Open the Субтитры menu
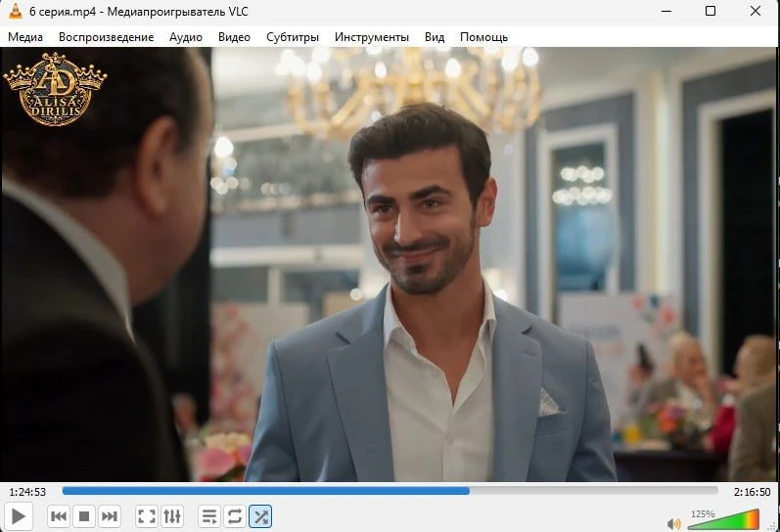 point(293,37)
